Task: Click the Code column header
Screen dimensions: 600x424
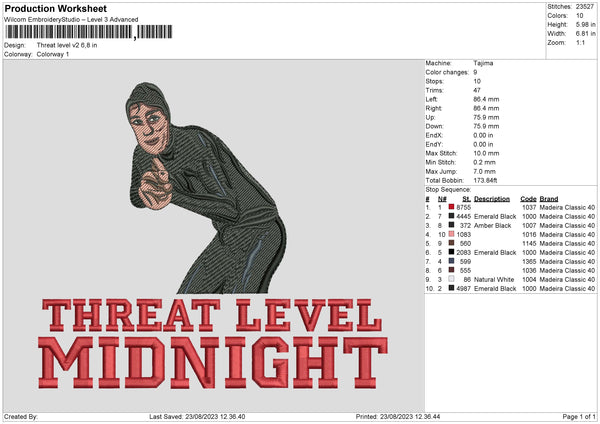Action: pyautogui.click(x=528, y=199)
